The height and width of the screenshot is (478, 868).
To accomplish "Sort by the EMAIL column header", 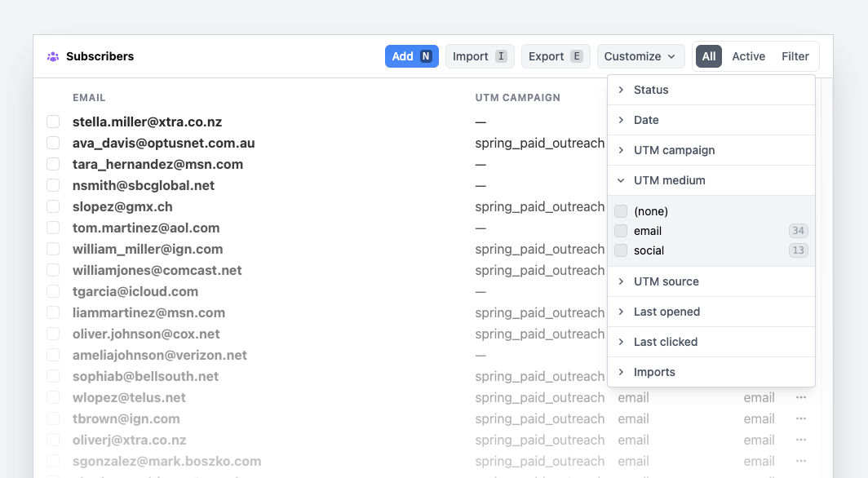I will tap(89, 98).
